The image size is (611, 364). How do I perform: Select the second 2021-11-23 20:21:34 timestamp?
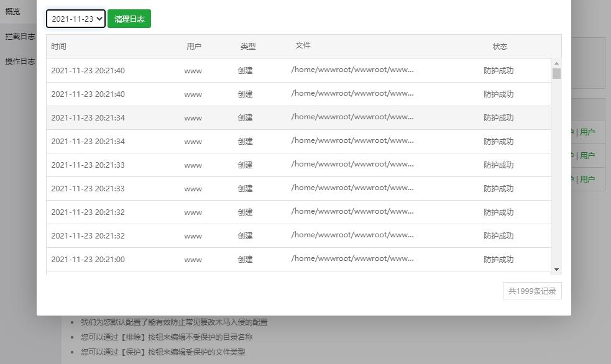(88, 142)
